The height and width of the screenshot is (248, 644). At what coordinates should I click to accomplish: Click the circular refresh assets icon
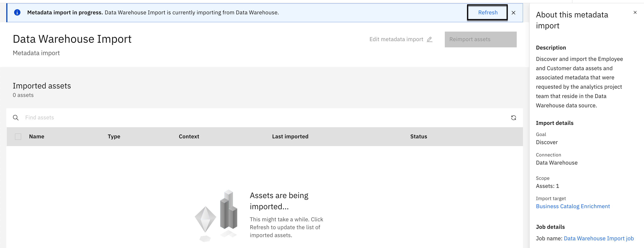(513, 118)
